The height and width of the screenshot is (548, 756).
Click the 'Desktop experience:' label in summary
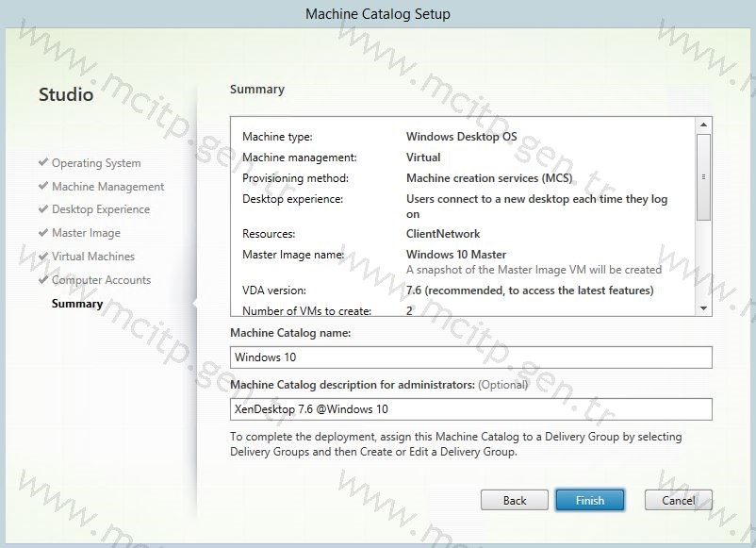point(292,199)
